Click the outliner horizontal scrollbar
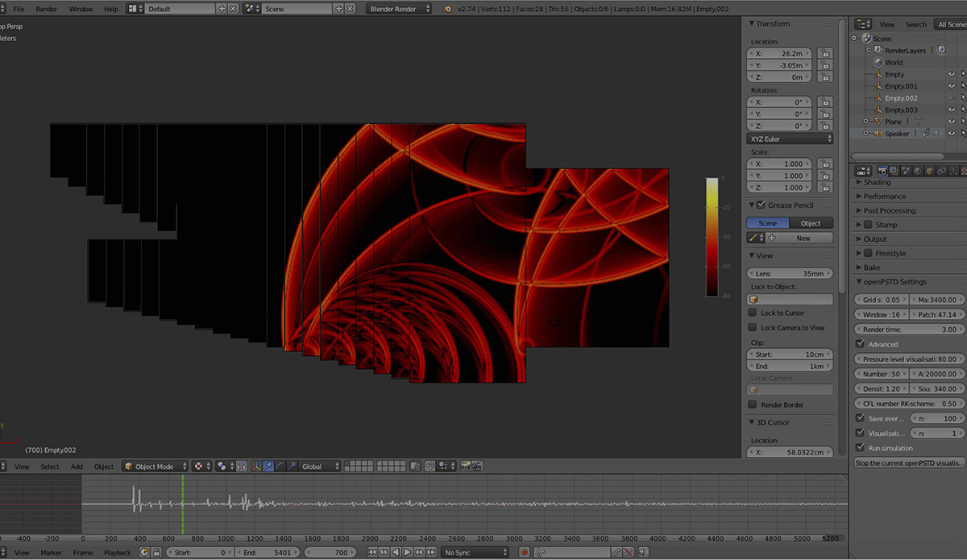Screen dimensions: 967x560 point(897,156)
